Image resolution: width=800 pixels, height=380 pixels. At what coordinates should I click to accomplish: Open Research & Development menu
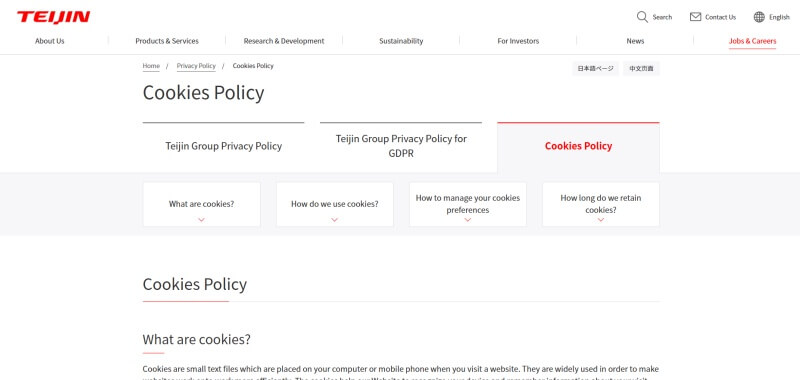284,41
